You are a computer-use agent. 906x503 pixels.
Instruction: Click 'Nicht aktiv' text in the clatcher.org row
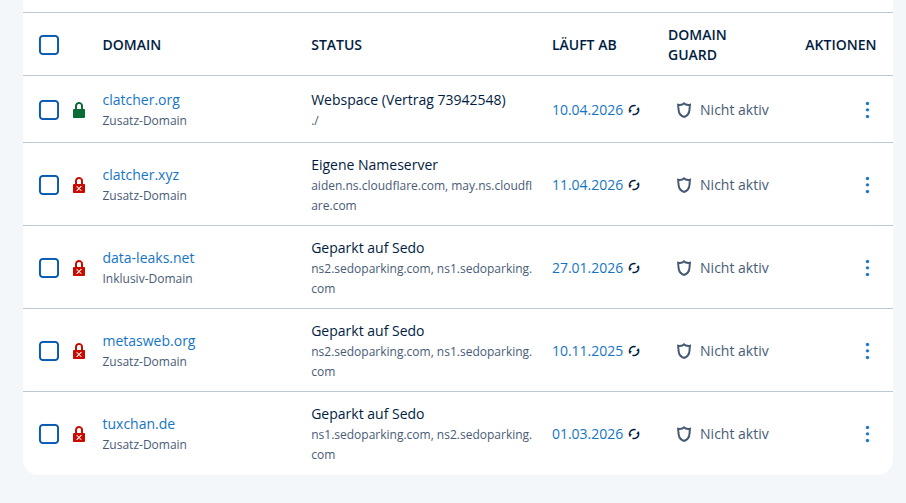tap(734, 110)
